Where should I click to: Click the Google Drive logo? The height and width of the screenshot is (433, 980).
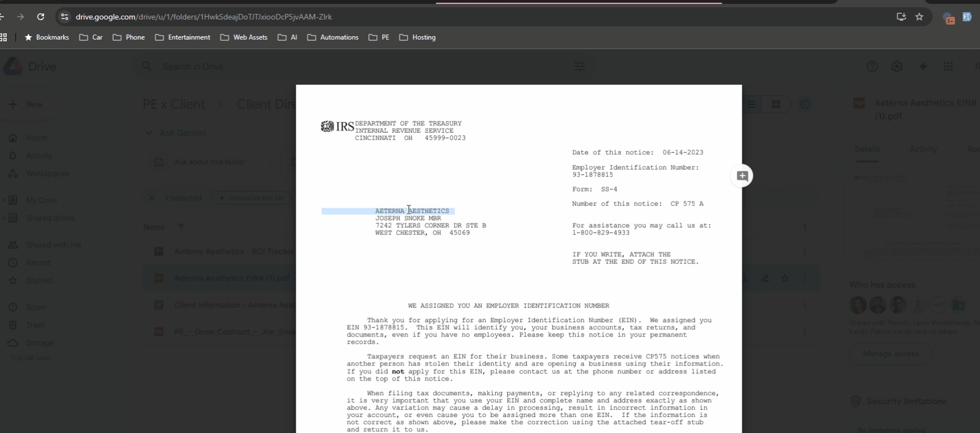coord(12,66)
